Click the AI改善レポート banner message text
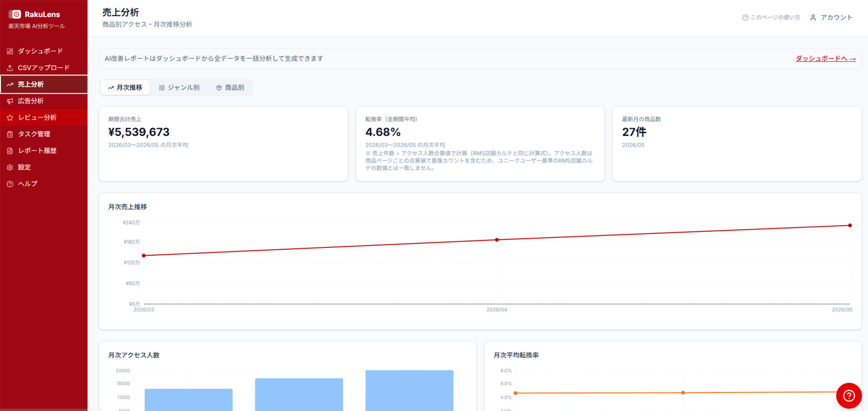868x411 pixels. point(214,58)
